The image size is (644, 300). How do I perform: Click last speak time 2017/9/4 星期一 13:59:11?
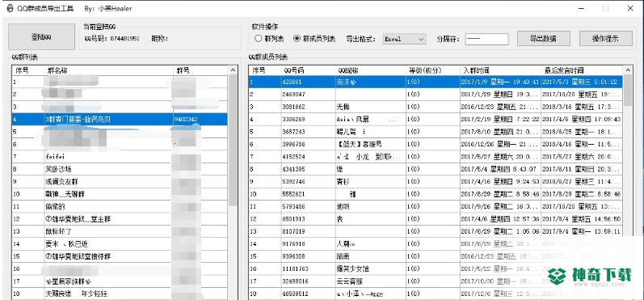pos(581,231)
